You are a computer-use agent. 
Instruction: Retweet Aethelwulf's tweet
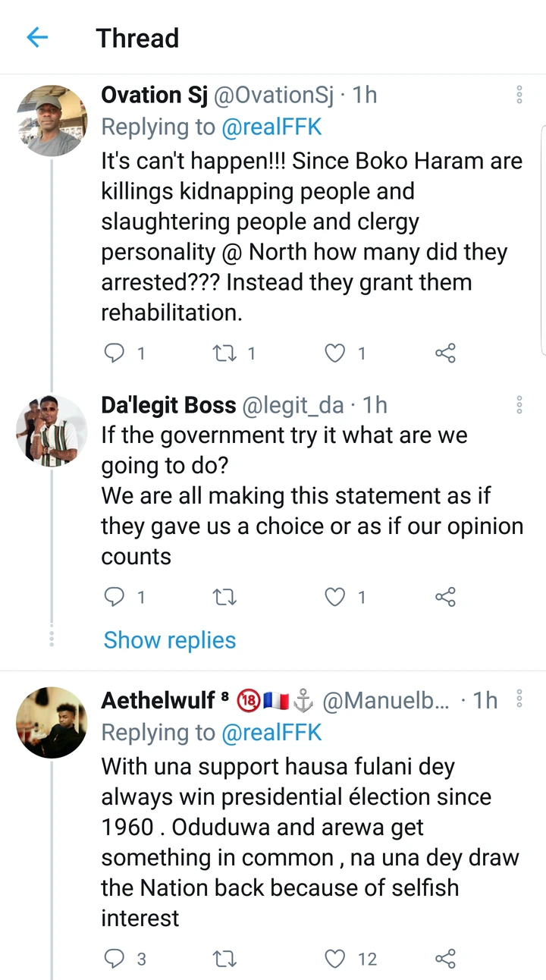coord(224,959)
